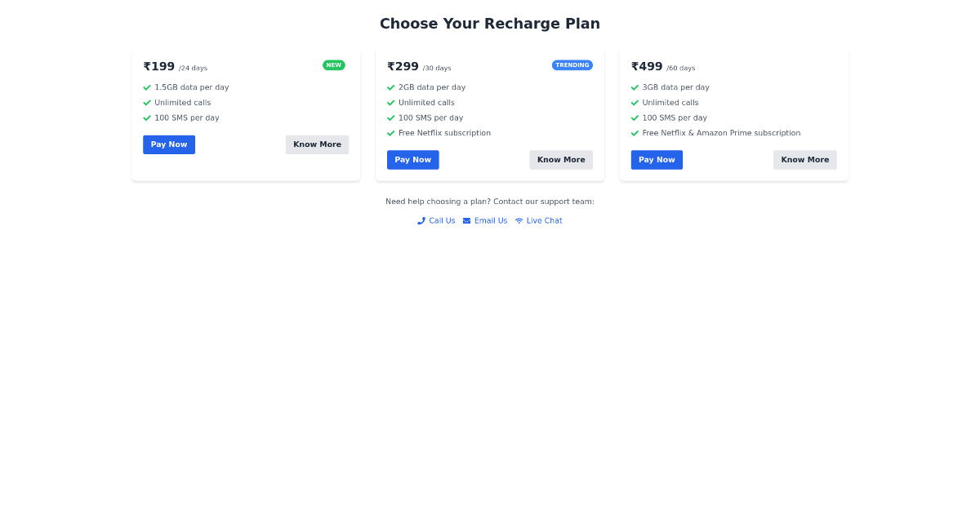
Task: Click the checkmark beside 1.5GB data per day
Action: point(147,87)
